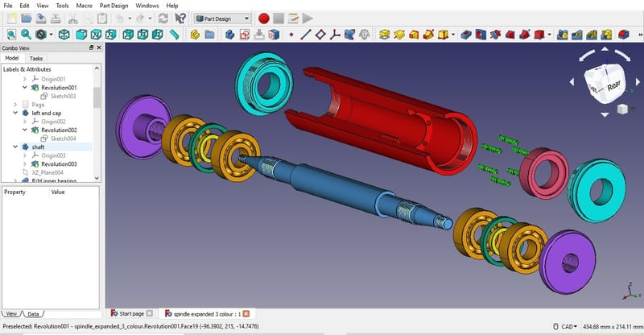Viewport: 644px width, 335px height.
Task: Switch to the View property tab
Action: pos(11,312)
